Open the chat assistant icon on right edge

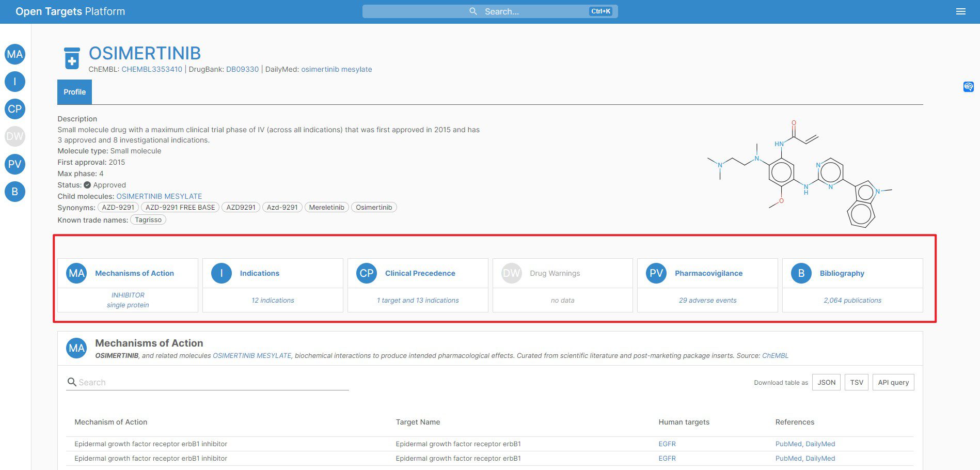(969, 87)
